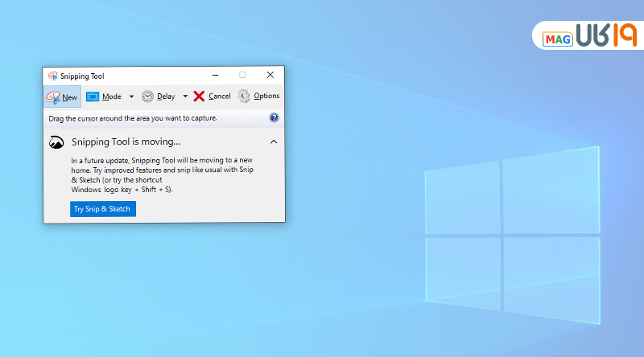This screenshot has width=644, height=357.
Task: Expand the Delay dropdown arrow
Action: click(x=185, y=96)
